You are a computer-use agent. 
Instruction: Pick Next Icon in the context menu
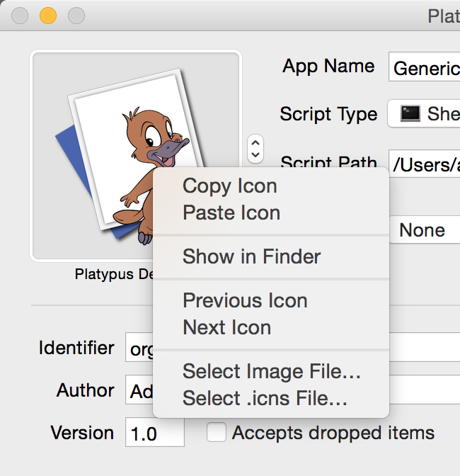[x=271, y=327]
